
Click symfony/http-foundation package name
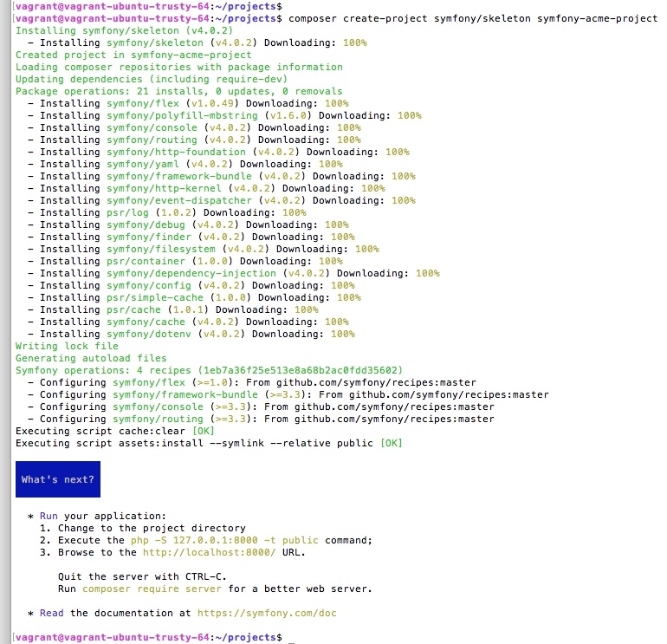click(x=176, y=152)
